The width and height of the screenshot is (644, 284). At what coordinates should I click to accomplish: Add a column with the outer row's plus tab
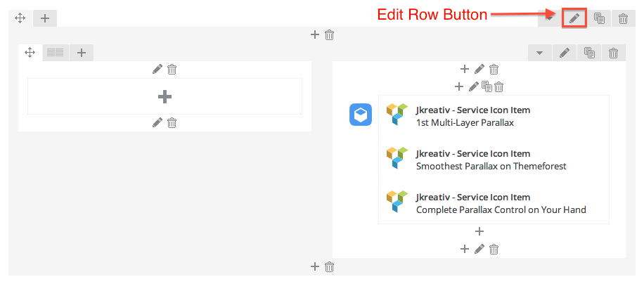click(44, 18)
